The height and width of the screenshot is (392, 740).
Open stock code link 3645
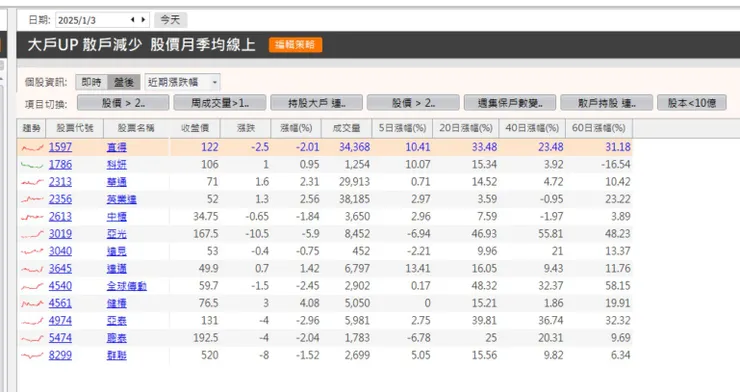(60, 268)
